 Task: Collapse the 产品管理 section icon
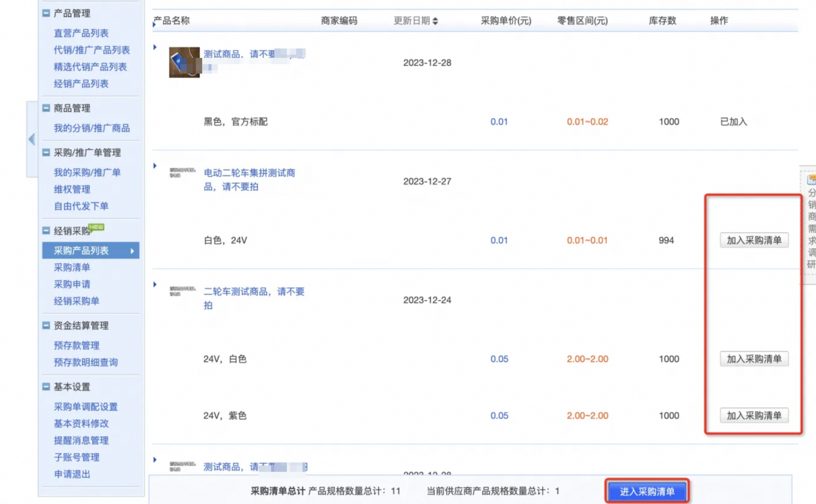46,13
